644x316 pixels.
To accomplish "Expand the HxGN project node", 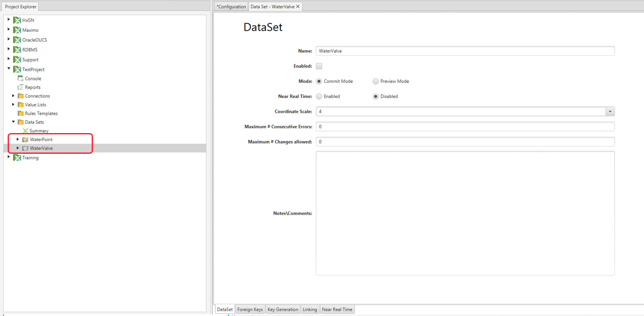I will click(x=8, y=19).
